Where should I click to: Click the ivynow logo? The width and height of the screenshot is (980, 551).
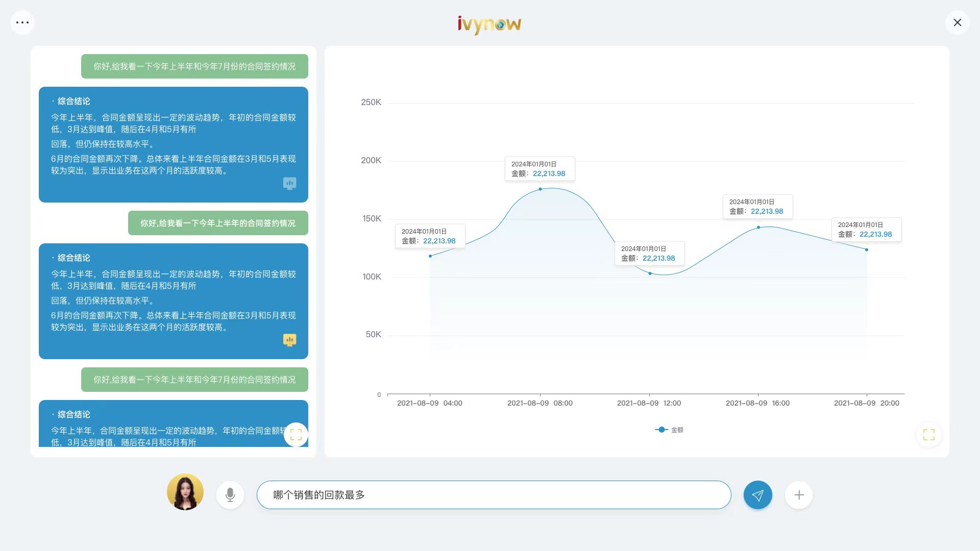click(489, 24)
